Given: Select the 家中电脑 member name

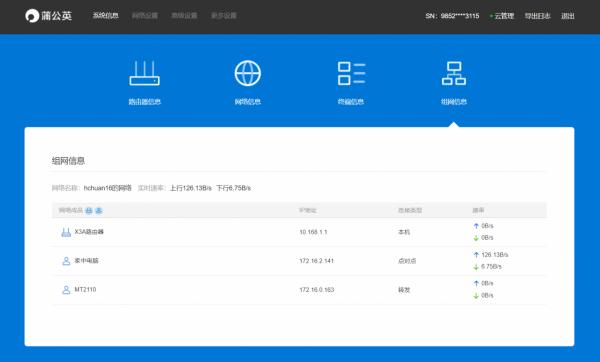Looking at the screenshot, I should (86, 261).
